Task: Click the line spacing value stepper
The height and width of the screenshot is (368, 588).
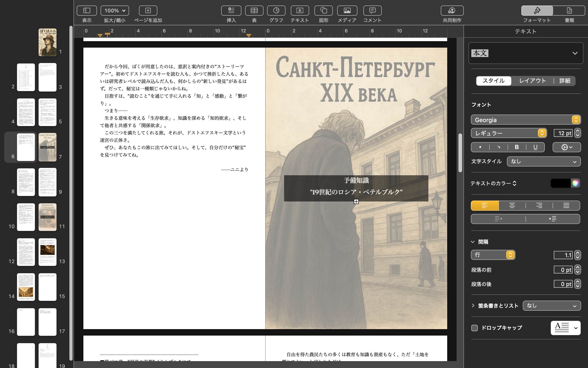Action: (578, 255)
